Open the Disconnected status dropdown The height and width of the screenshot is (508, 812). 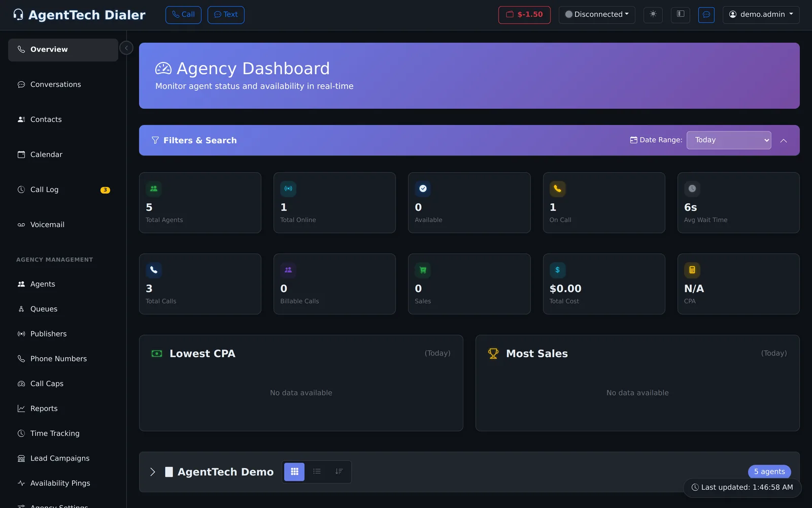(x=597, y=14)
